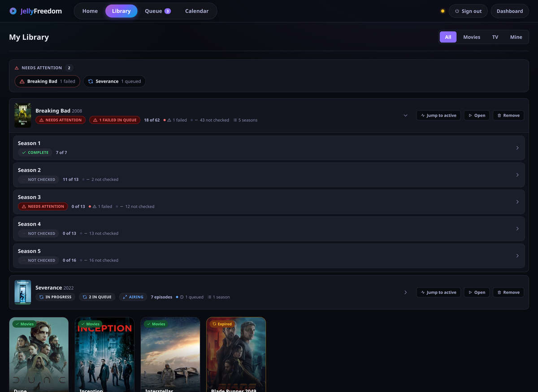This screenshot has height=392, width=538.
Task: Filter library by All
Action: coord(448,37)
